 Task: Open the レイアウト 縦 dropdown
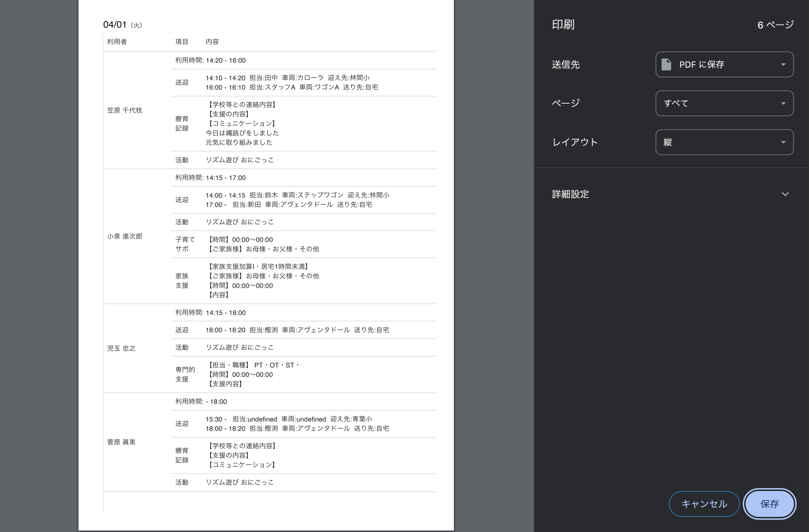[724, 142]
